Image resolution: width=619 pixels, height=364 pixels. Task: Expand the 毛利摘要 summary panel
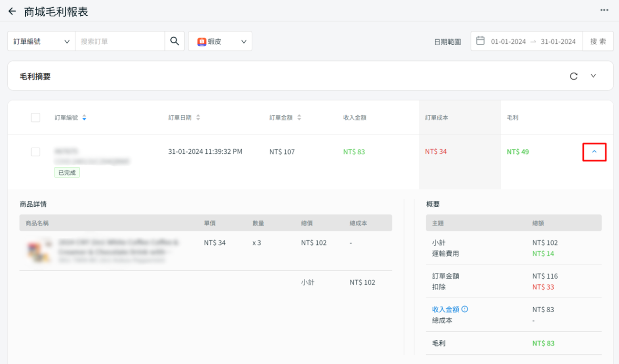pyautogui.click(x=593, y=76)
